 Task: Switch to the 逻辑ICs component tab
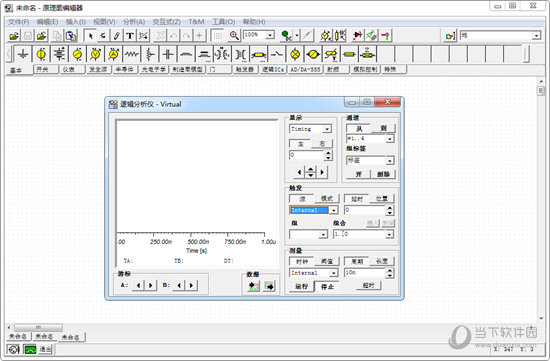[273, 69]
